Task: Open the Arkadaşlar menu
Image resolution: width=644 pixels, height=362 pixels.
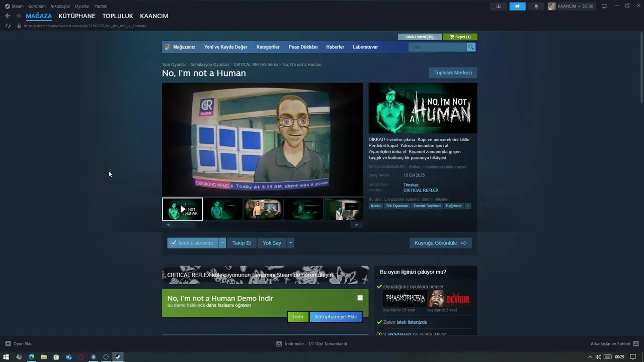Action: click(60, 6)
